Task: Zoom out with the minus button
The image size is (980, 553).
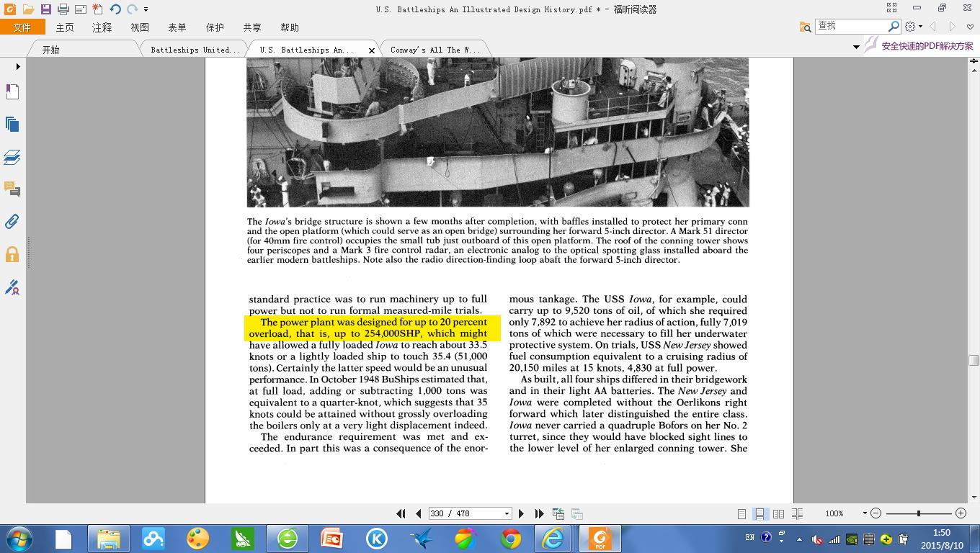Action: (x=876, y=513)
